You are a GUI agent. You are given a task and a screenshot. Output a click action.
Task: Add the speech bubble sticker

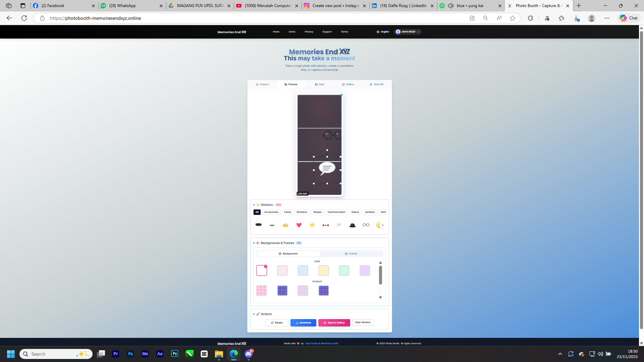[339, 225]
